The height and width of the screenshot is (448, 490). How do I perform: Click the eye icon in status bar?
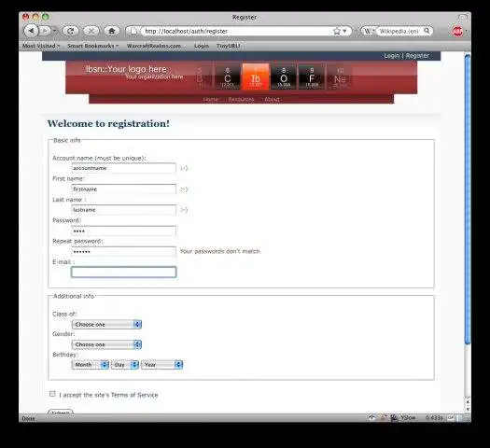pyautogui.click(x=371, y=418)
